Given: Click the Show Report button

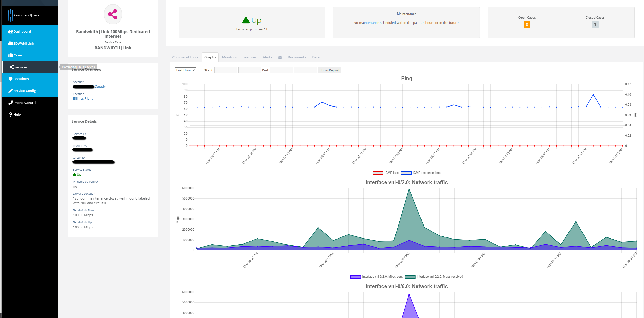Looking at the screenshot, I should coord(329,70).
